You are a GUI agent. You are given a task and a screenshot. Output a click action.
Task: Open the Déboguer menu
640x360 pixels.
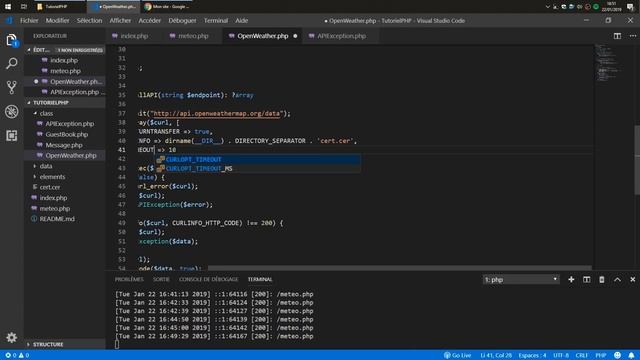coord(182,20)
